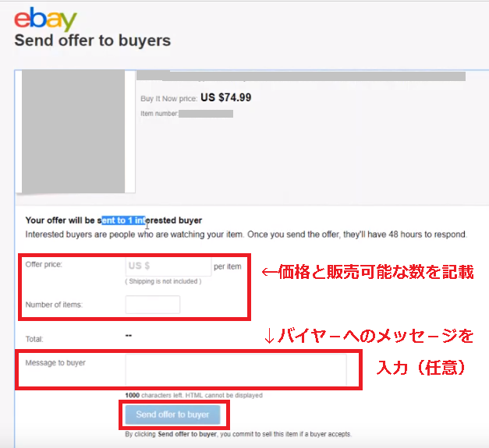Click the 'Shipping is not included' note
Image resolution: width=489 pixels, height=448 pixels.
click(x=163, y=281)
